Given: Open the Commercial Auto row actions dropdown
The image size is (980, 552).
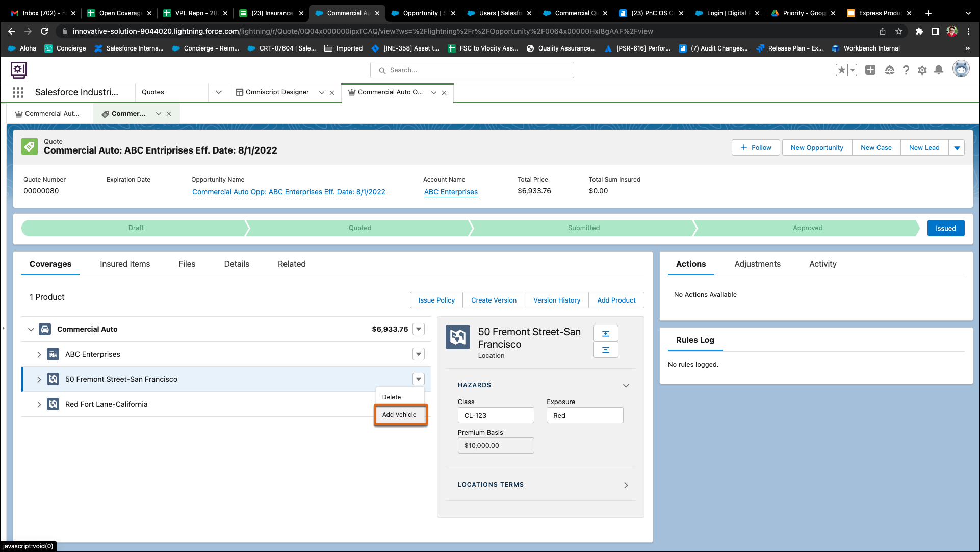Looking at the screenshot, I should [x=419, y=329].
